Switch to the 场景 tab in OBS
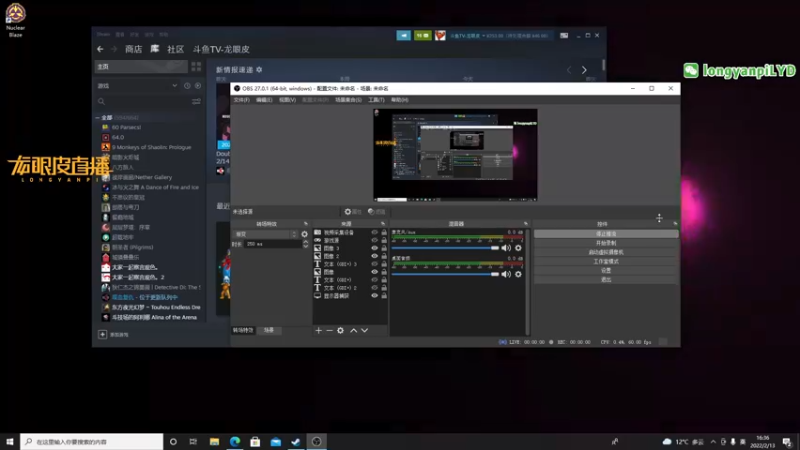 click(269, 331)
